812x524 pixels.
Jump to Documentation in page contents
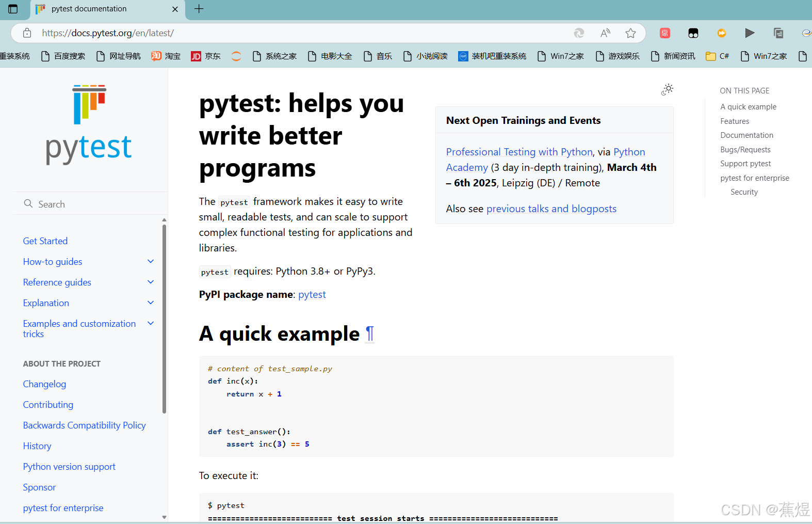746,135
